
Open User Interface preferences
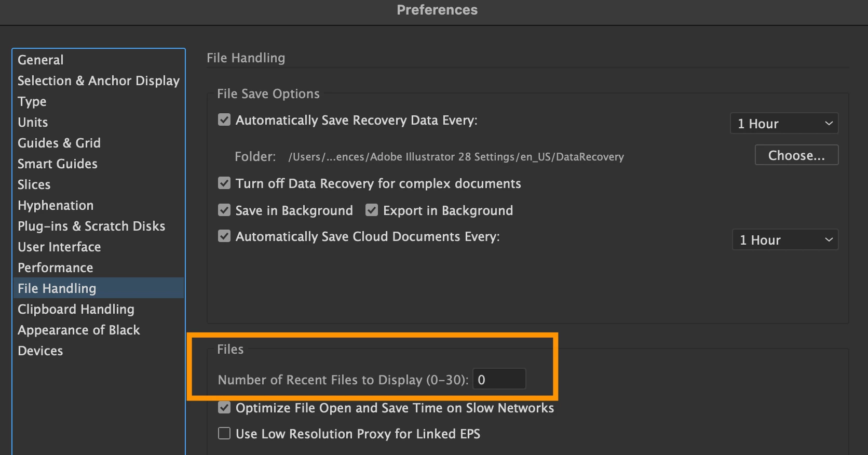pyautogui.click(x=59, y=247)
